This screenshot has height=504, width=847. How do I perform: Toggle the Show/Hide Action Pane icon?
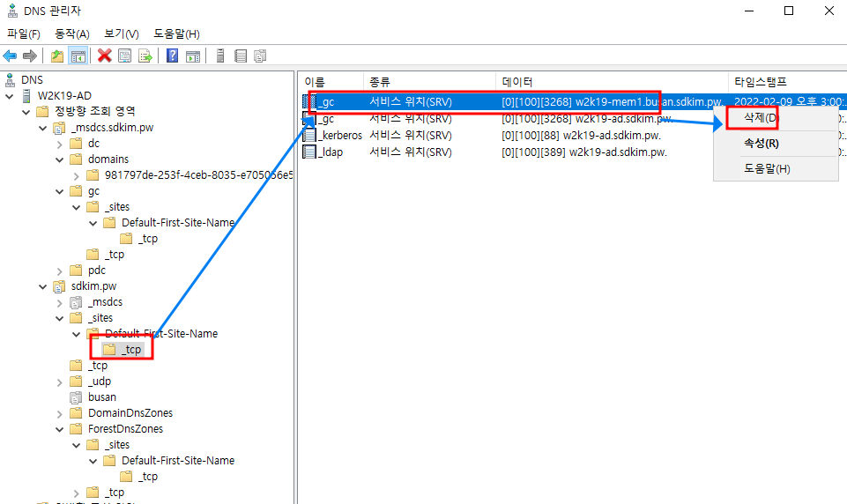193,56
